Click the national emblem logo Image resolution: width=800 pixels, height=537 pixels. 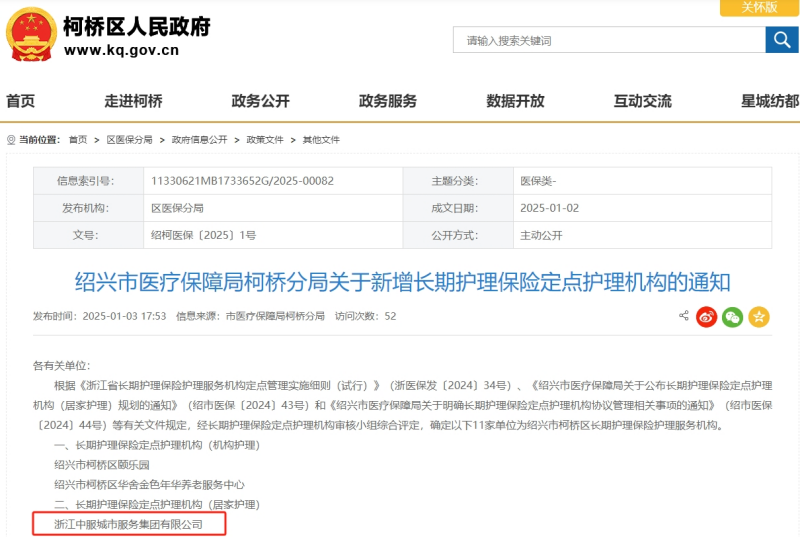tap(30, 36)
